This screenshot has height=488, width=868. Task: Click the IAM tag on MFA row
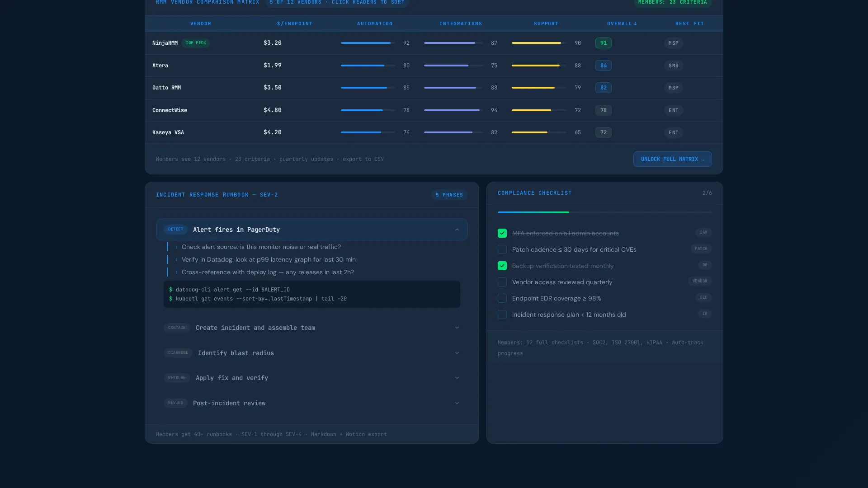[703, 232]
